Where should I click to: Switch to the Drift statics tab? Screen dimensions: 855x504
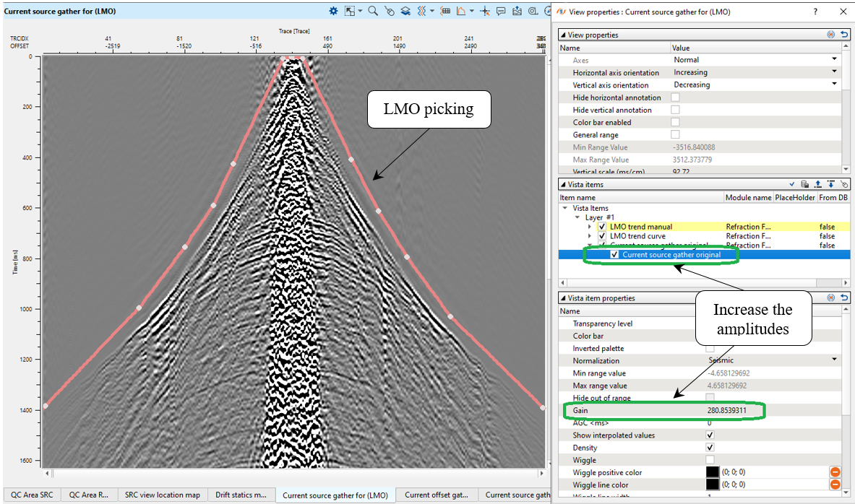tap(241, 495)
